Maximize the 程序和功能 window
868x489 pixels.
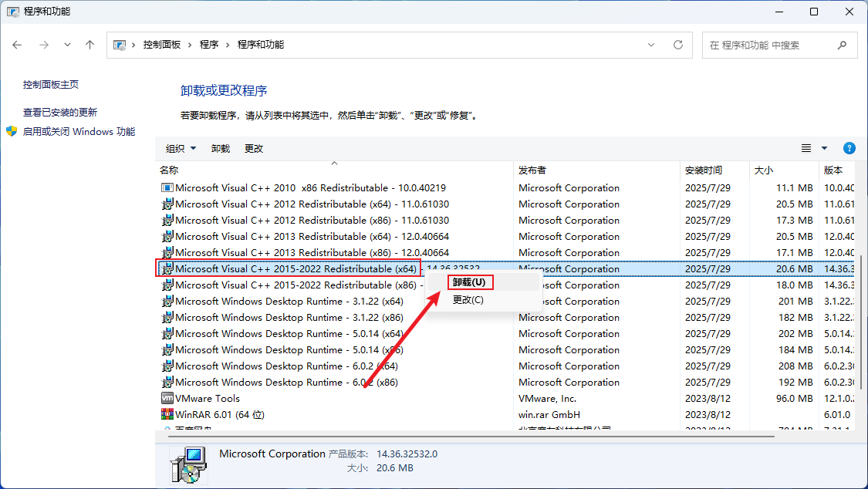point(814,12)
